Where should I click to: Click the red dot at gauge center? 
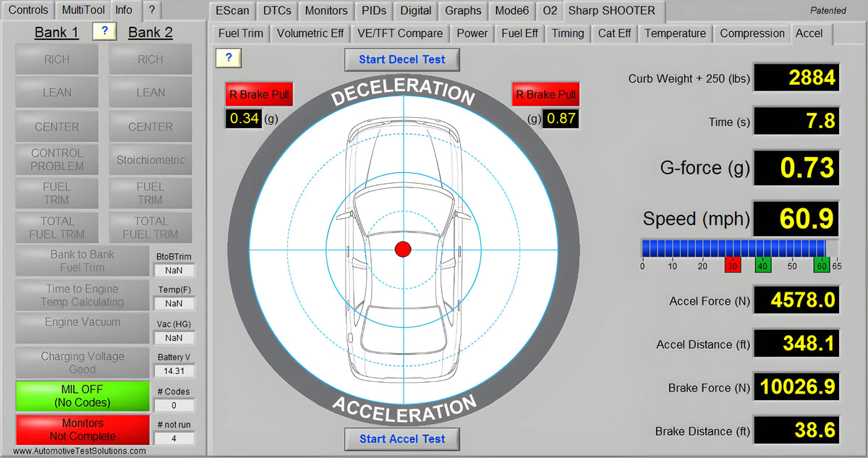403,249
